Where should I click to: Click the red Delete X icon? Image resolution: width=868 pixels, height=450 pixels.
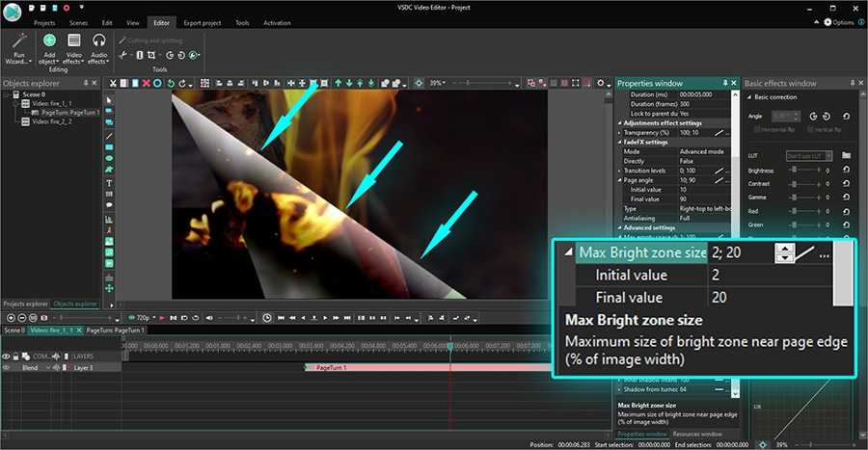point(146,83)
